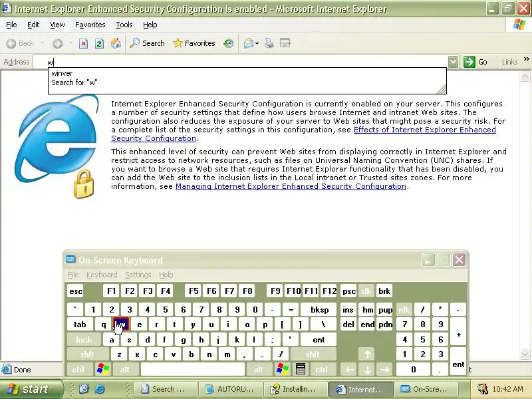This screenshot has height=399, width=532.
Task: Click the down arrow key
Action: (367, 370)
